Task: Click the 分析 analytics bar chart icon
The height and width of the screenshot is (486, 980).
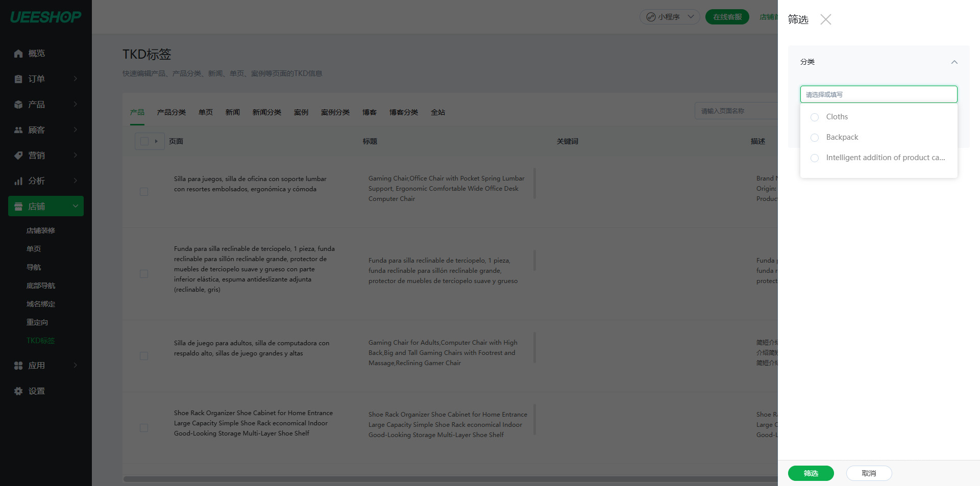Action: [18, 181]
